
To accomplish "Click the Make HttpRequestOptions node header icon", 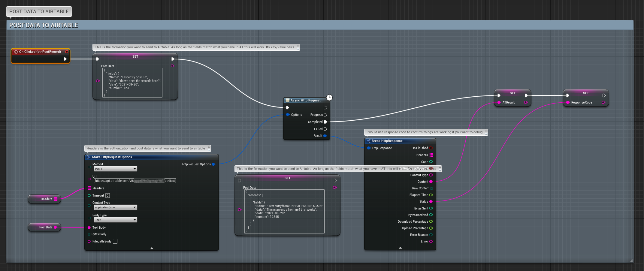I will click(x=89, y=157).
